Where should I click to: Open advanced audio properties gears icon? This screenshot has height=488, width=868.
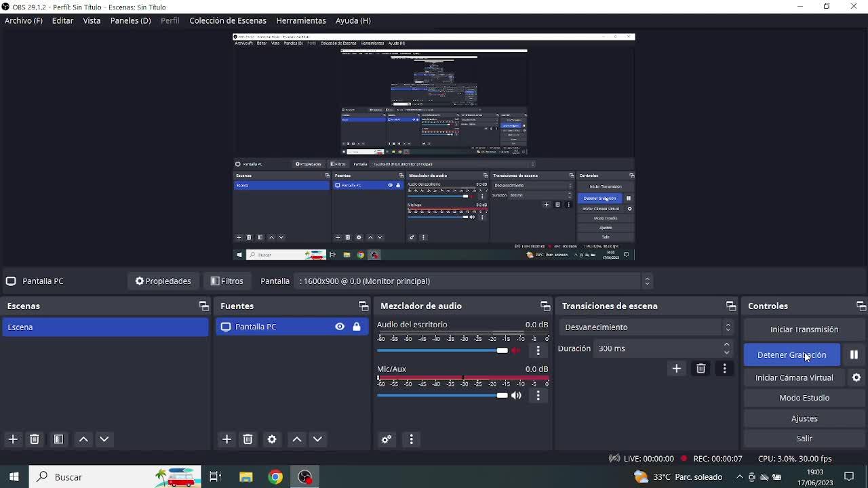[x=387, y=439]
